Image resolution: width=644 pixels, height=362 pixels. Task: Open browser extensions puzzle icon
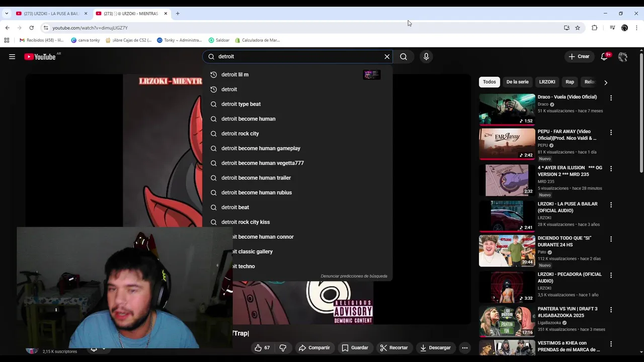tap(594, 28)
